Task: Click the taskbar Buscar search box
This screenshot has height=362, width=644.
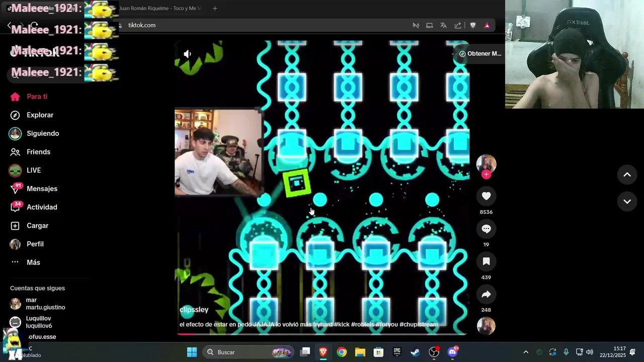Action: [x=248, y=352]
